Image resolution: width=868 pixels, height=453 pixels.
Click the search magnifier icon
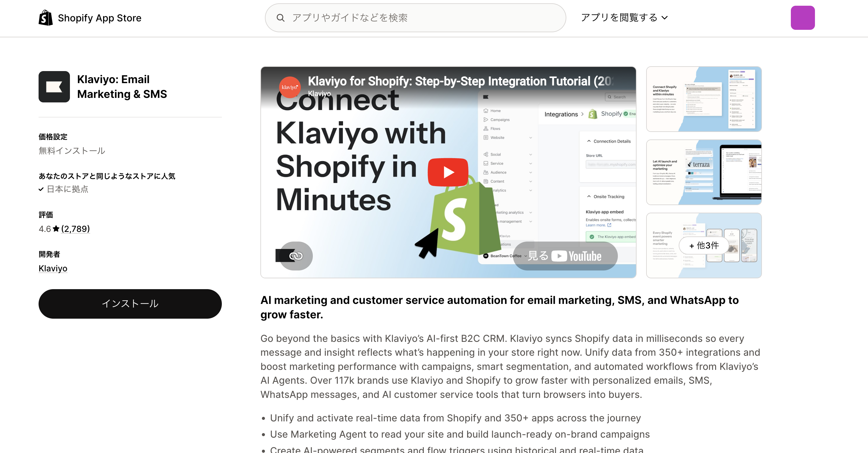(280, 18)
